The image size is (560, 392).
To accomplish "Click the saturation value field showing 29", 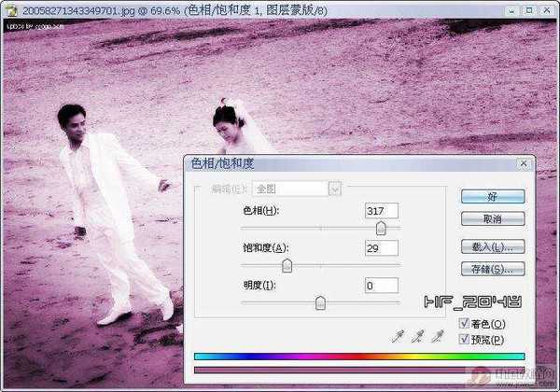I will click(382, 248).
